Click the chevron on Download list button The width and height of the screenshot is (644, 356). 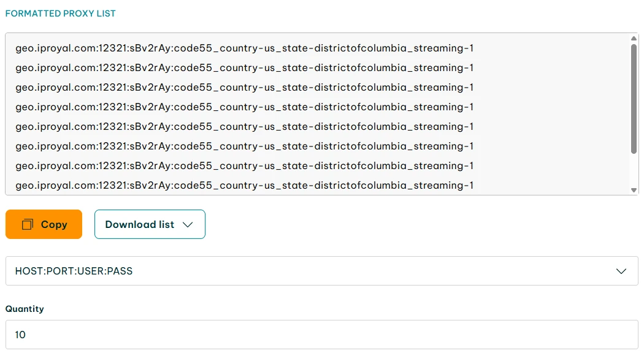coord(188,225)
